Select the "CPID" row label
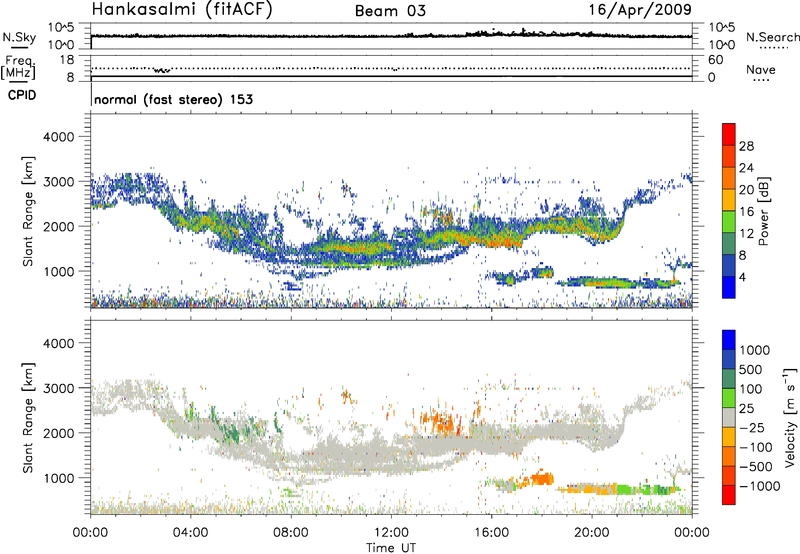This screenshot has width=800, height=554. coord(22,95)
